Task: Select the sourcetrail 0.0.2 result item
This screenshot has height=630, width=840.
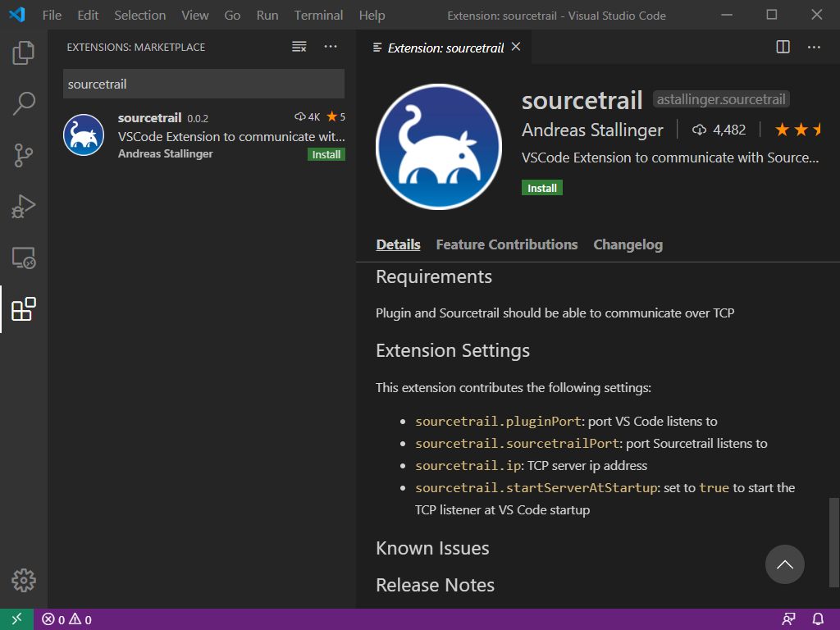Action: (x=203, y=136)
